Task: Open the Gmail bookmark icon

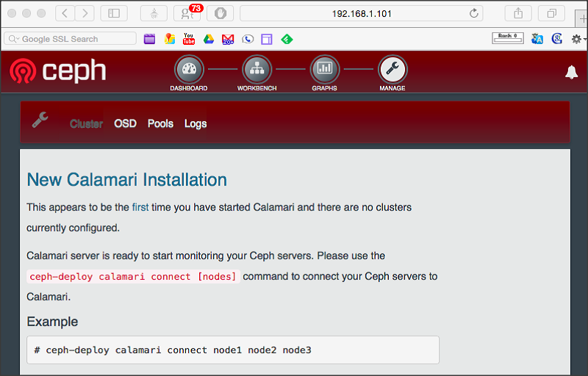Action: [228, 39]
